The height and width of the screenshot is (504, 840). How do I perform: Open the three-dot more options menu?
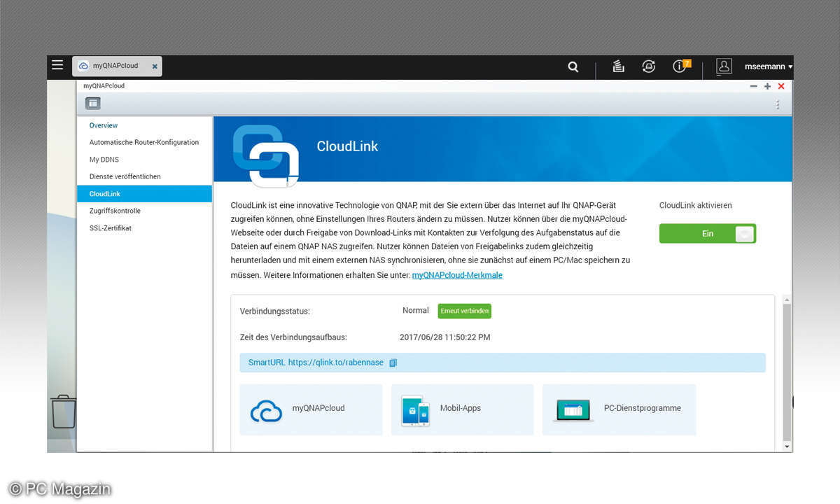coord(777,104)
